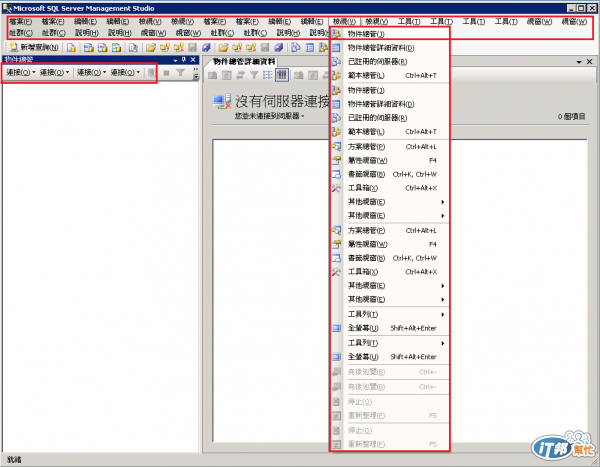The image size is (600, 467).
Task: Click the filter icon in details pane toolbar
Action: [x=254, y=75]
